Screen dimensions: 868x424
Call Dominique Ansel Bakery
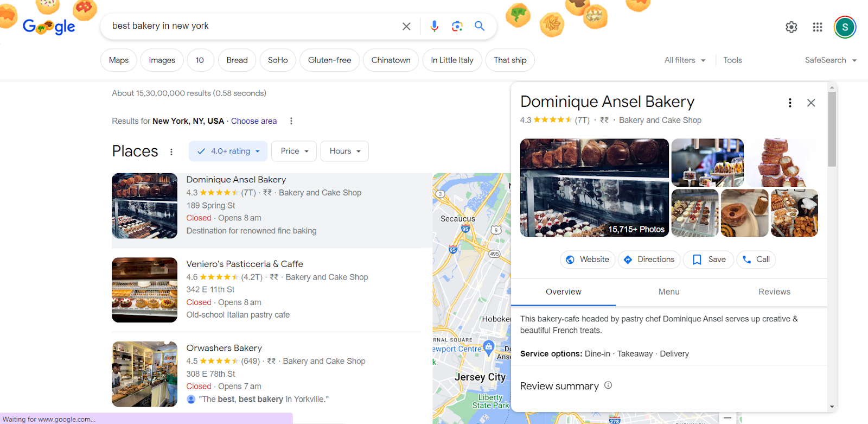click(756, 260)
